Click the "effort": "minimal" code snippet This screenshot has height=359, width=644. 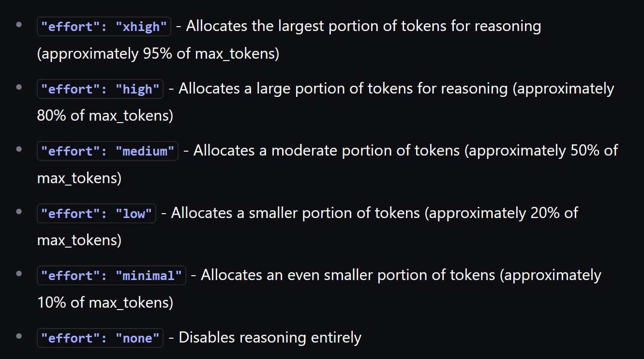[111, 276]
